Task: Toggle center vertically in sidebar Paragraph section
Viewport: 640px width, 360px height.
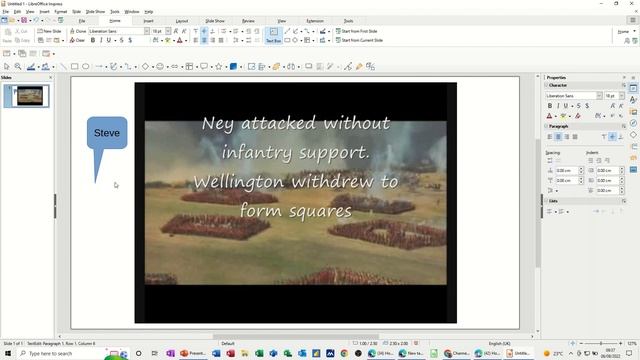Action: point(612,137)
